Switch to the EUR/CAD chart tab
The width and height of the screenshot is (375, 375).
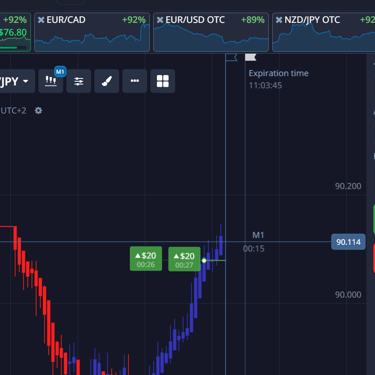92,32
